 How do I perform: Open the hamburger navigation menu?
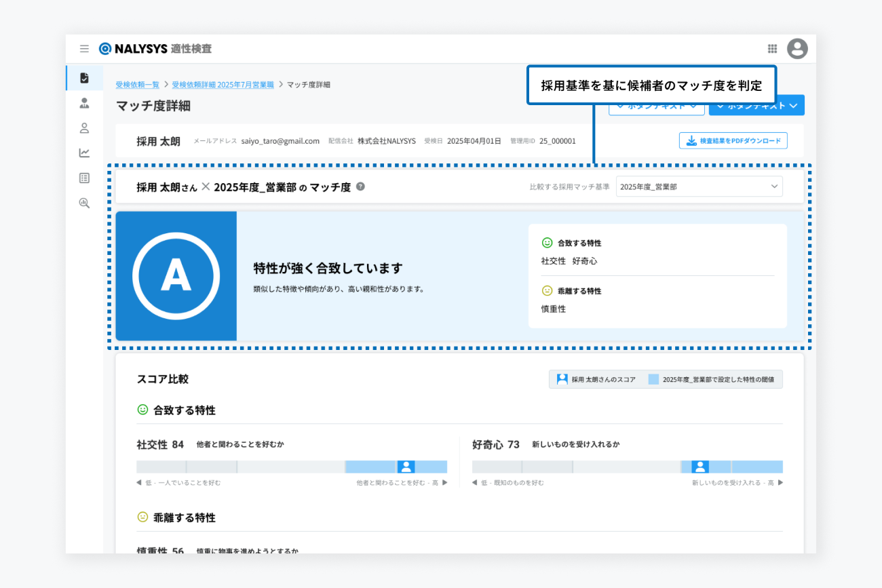click(84, 49)
